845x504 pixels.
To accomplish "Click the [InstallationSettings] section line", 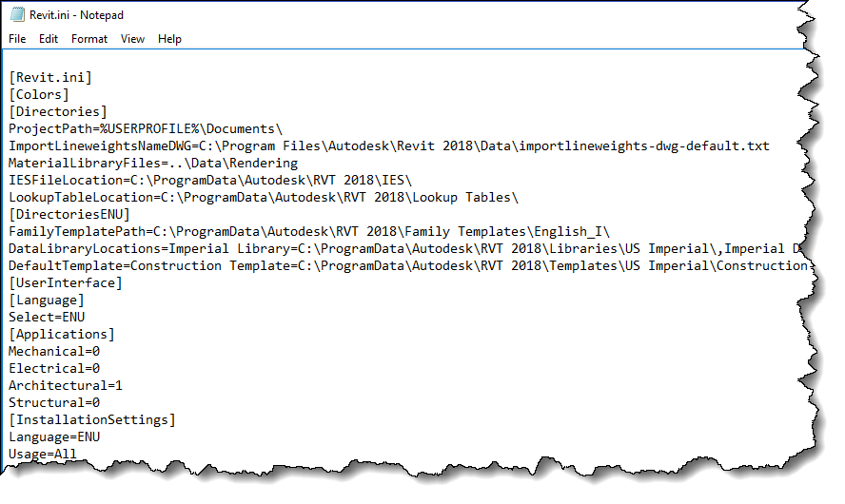I will tap(92, 420).
